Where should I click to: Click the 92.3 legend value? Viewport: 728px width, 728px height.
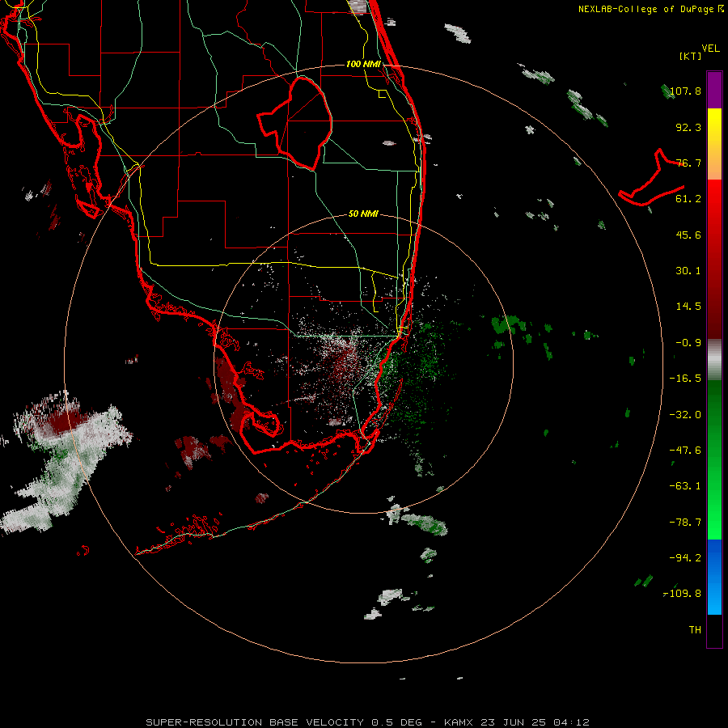coord(688,127)
